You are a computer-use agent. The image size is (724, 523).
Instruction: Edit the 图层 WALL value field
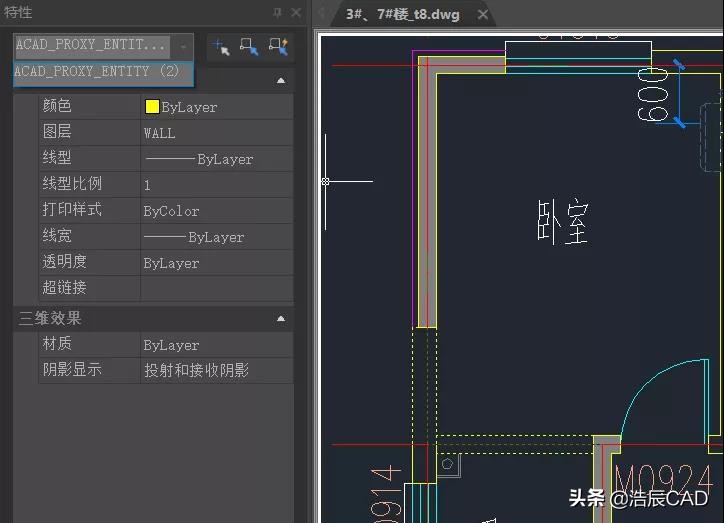coord(216,132)
